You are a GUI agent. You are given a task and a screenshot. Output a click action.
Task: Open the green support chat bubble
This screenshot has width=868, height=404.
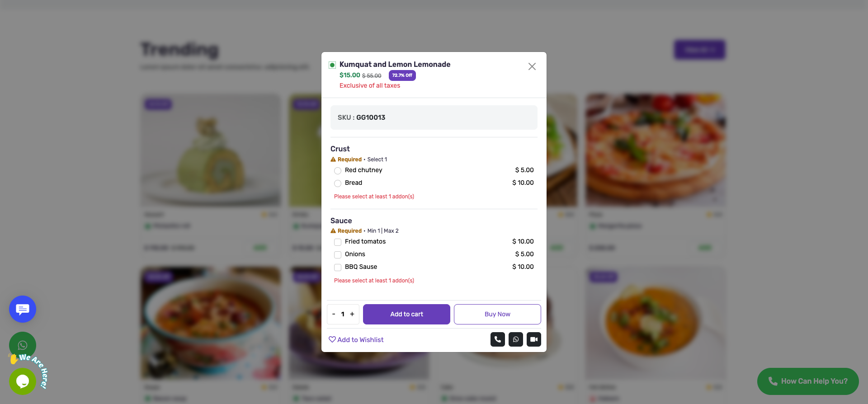click(22, 381)
